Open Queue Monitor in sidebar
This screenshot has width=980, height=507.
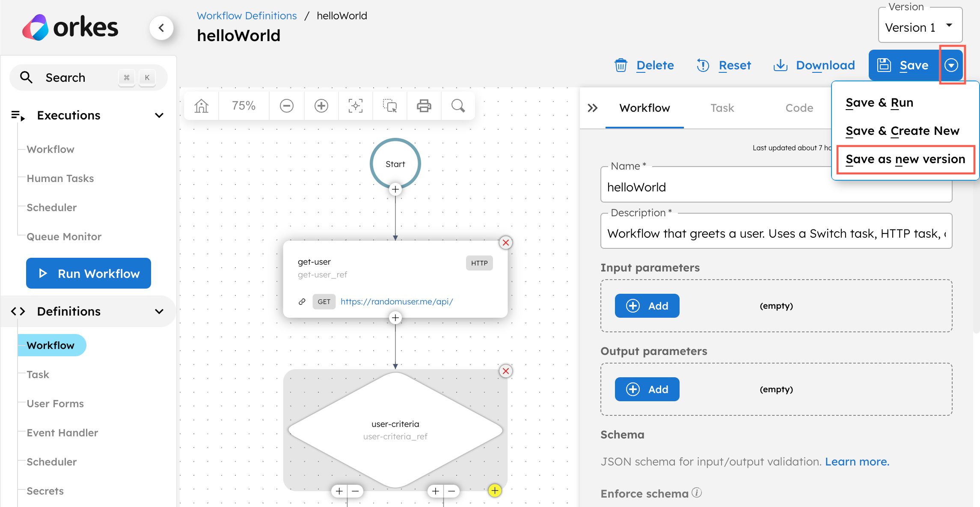point(64,237)
